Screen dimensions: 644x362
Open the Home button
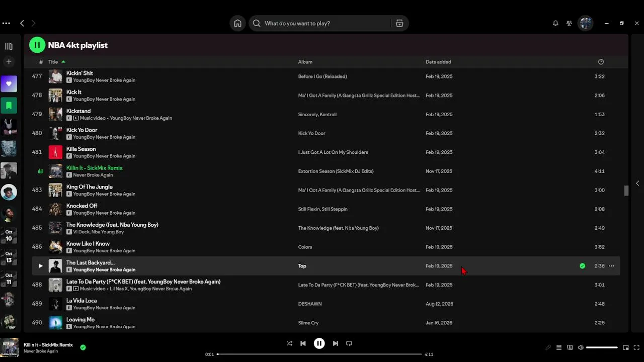pyautogui.click(x=237, y=23)
